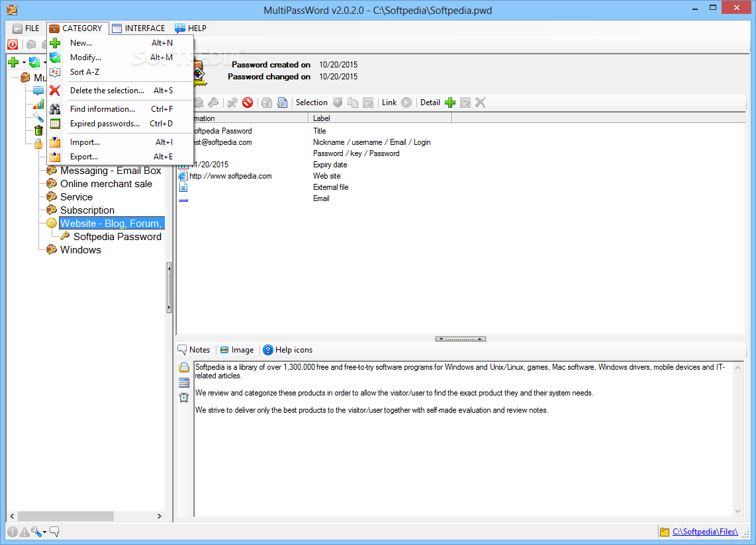
Task: Click the info circle icon in status bar
Action: pos(13,532)
